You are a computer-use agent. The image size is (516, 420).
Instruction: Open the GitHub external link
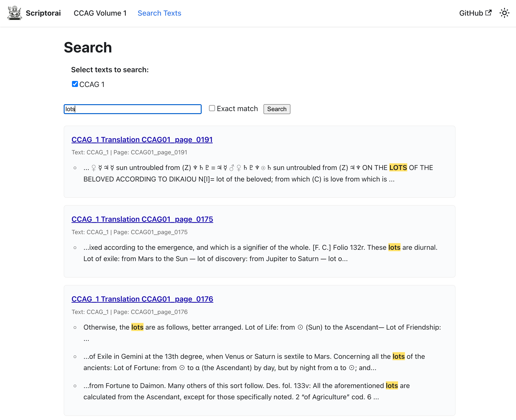(x=475, y=13)
